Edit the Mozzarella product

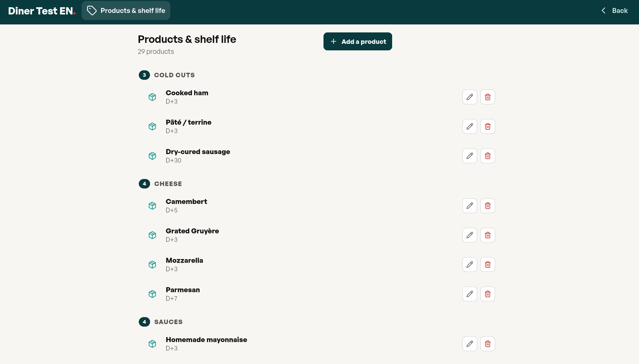tap(470, 265)
